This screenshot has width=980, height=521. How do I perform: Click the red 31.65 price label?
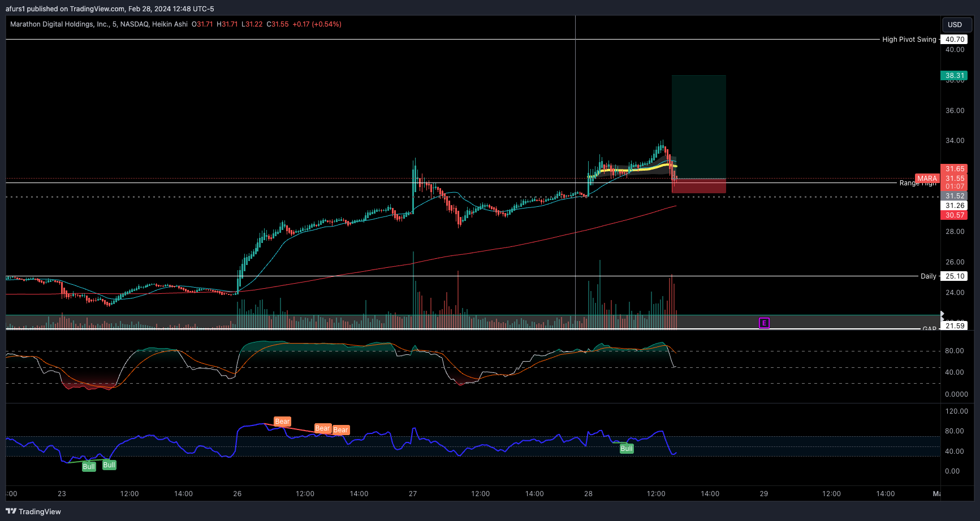955,169
